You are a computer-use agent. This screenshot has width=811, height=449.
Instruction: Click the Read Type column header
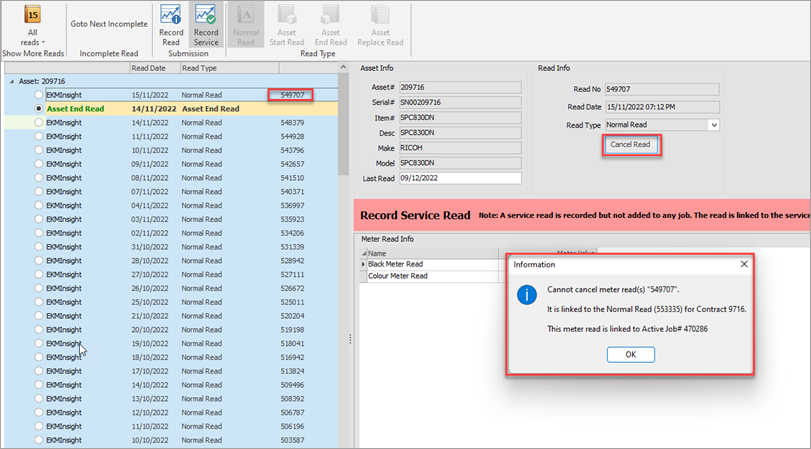pyautogui.click(x=201, y=68)
